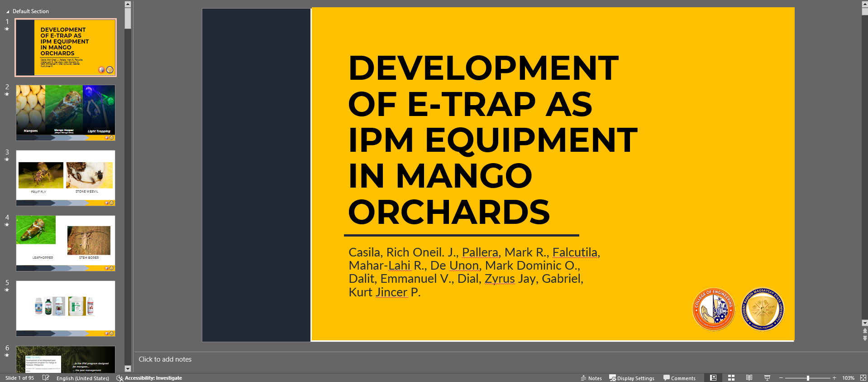Select slide 4 thumbnail with leafhopper
This screenshot has width=868, height=382.
point(66,243)
